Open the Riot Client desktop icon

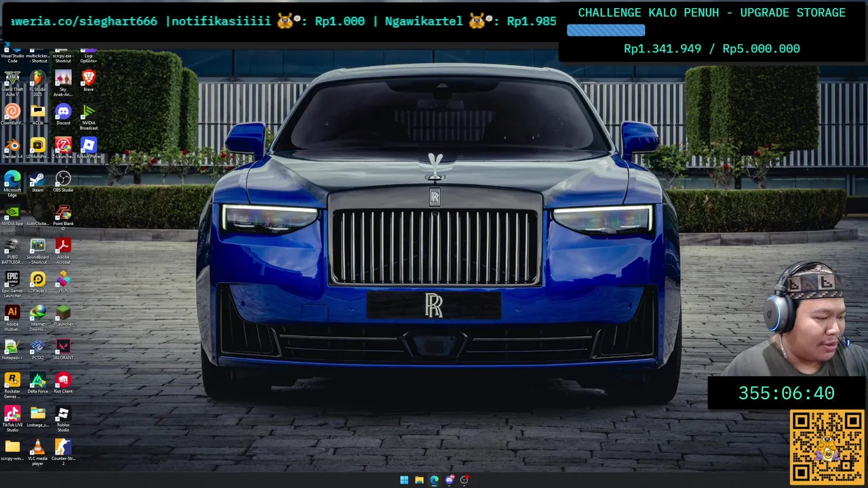point(63,383)
